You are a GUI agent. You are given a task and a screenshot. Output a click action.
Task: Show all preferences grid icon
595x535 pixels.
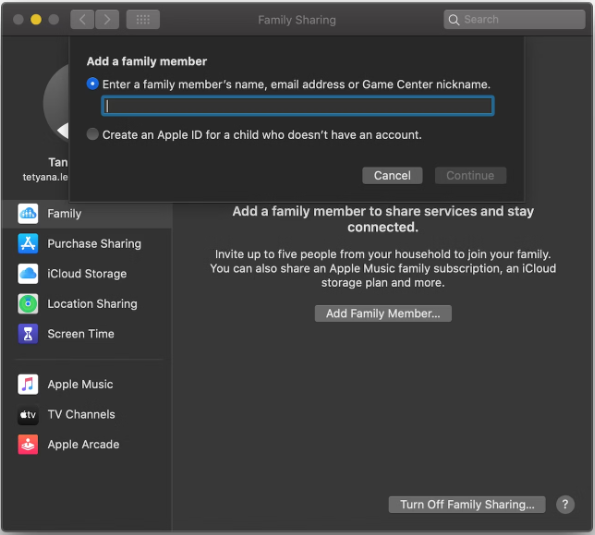click(143, 19)
